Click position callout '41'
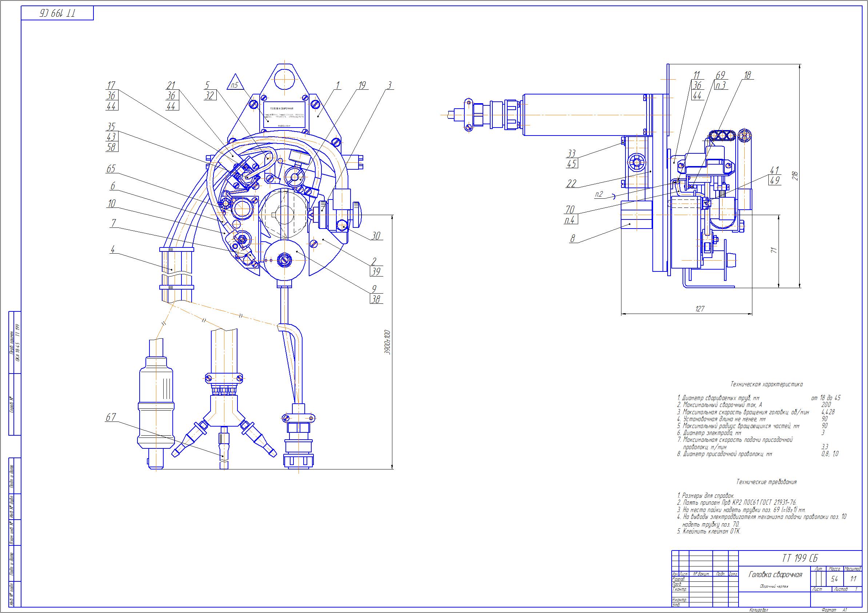Screen dimensions: 868x613 coord(775,170)
